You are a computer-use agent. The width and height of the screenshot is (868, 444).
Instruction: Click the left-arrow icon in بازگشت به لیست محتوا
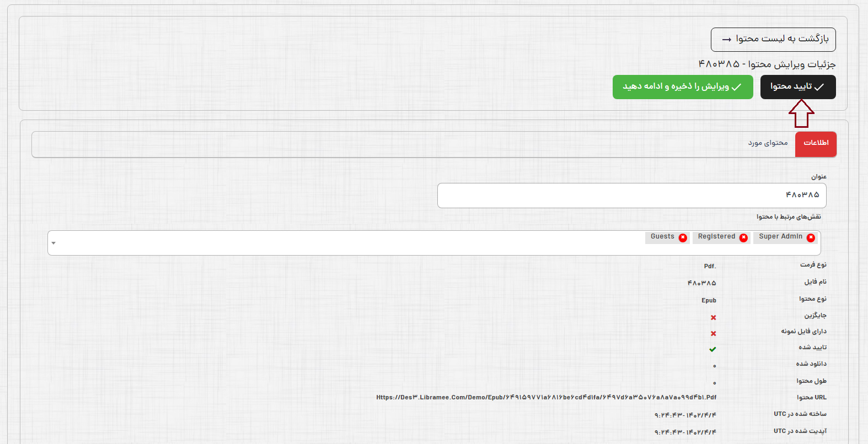coord(727,40)
